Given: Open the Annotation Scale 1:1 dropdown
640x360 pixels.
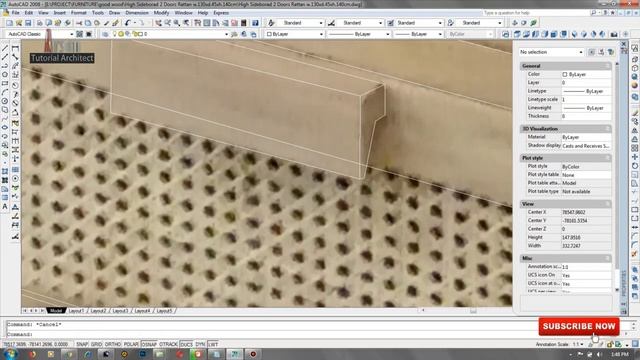Looking at the screenshot, I should 577,344.
